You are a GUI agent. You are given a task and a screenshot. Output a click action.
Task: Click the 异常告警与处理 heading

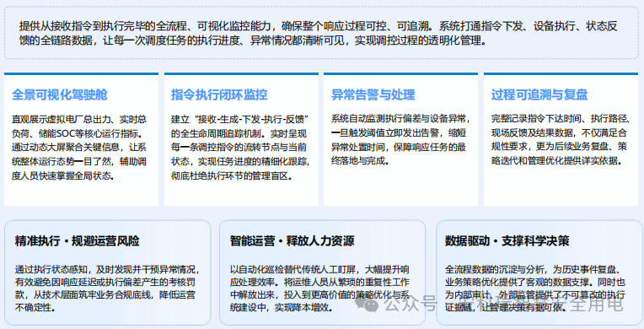(373, 94)
